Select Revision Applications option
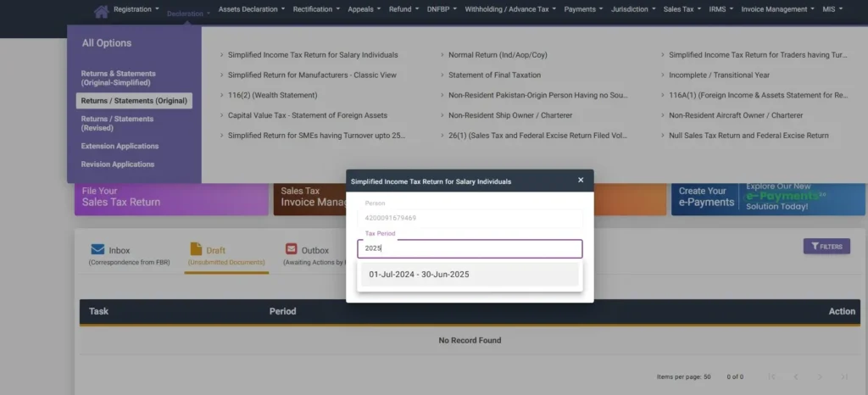The height and width of the screenshot is (395, 868). coord(117,164)
